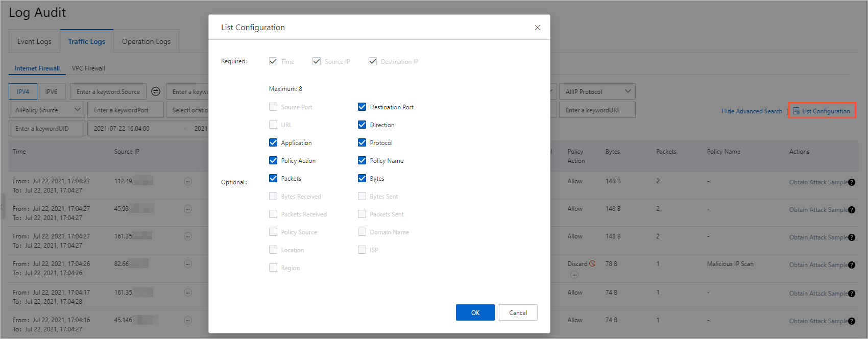Image resolution: width=868 pixels, height=339 pixels.
Task: Click details icon next to 45.146 source IP
Action: (x=188, y=320)
